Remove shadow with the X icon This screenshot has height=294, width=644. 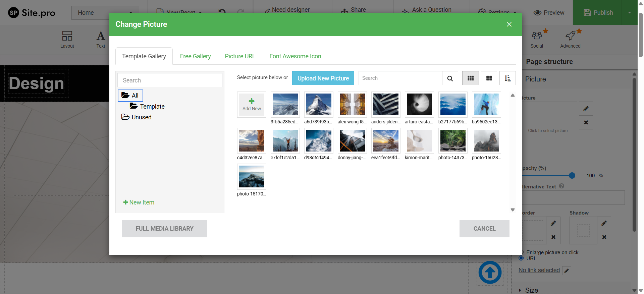tap(604, 237)
